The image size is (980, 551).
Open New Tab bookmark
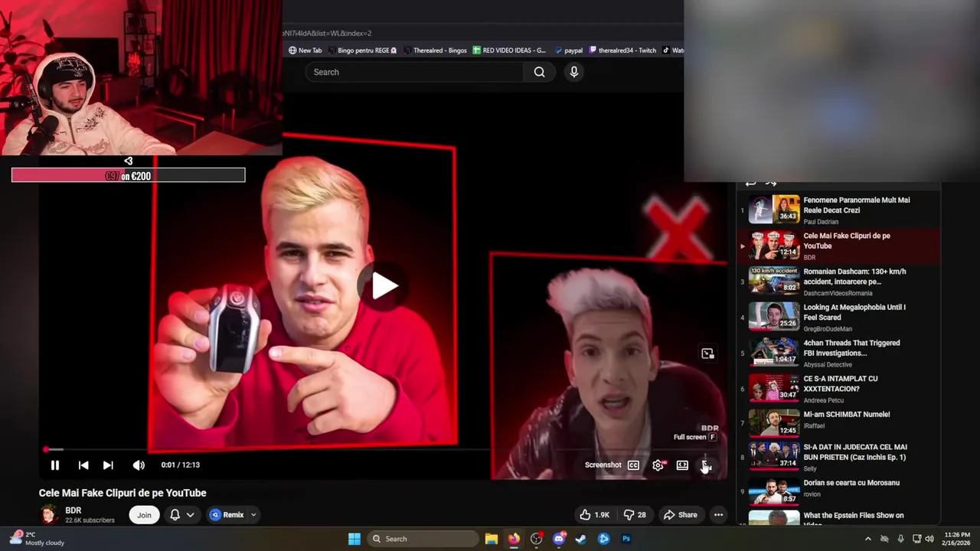tap(305, 51)
